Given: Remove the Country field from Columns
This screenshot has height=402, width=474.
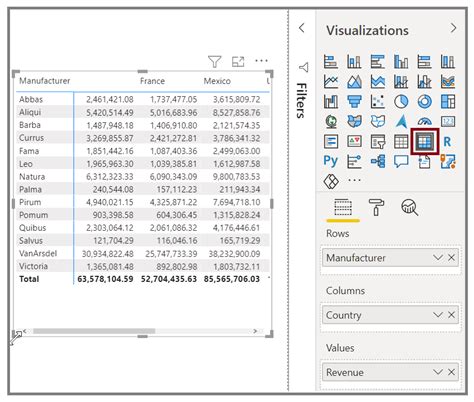Looking at the screenshot, I should (451, 315).
